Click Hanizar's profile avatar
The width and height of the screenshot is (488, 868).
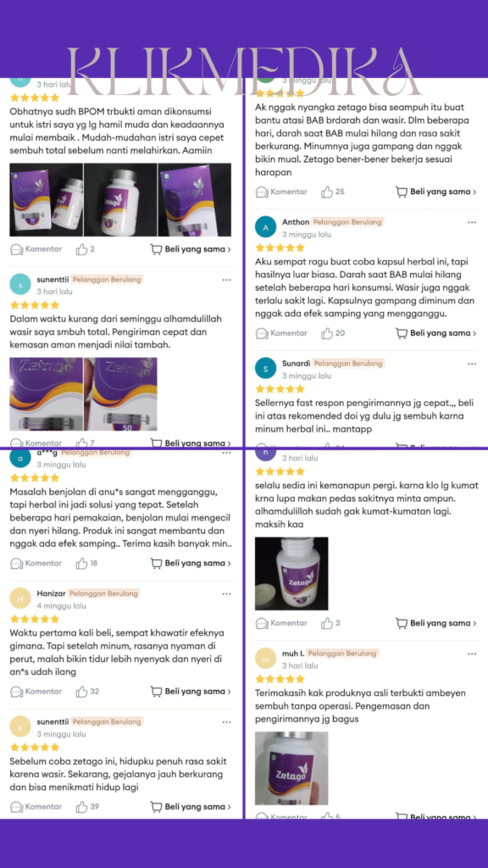coord(20,598)
